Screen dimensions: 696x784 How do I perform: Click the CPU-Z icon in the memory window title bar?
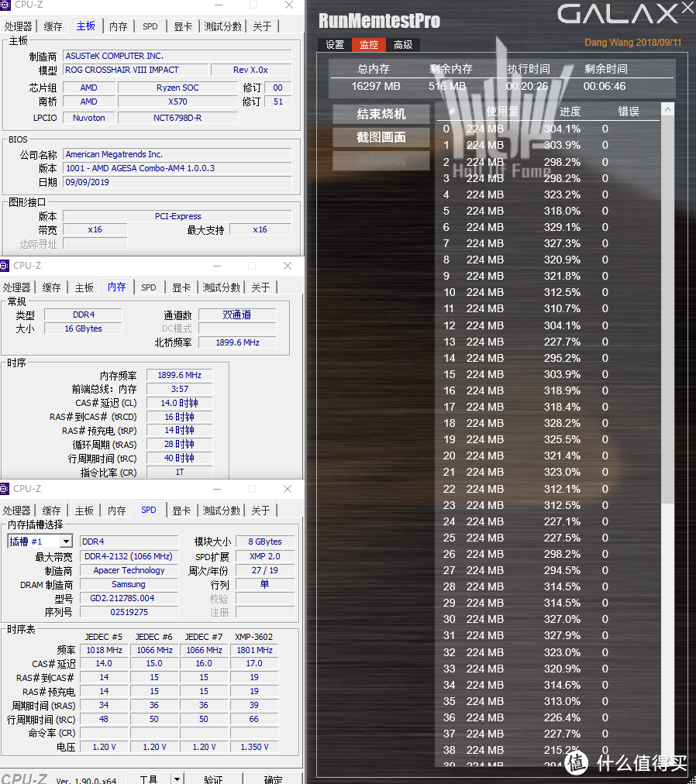[4, 266]
